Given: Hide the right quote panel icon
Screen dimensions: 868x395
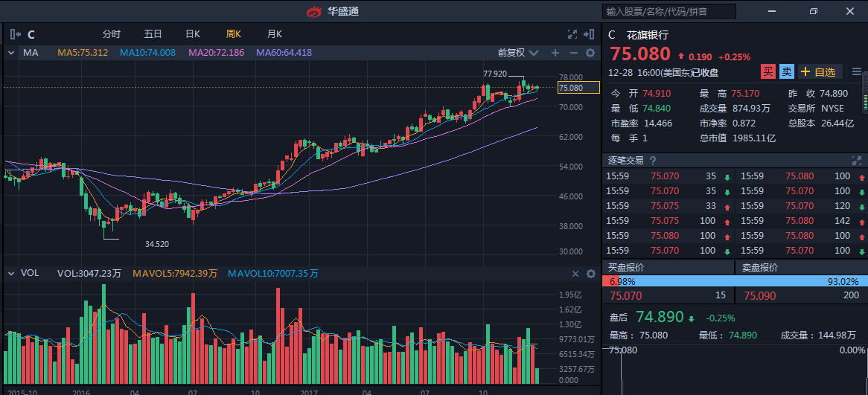Looking at the screenshot, I should [x=590, y=34].
